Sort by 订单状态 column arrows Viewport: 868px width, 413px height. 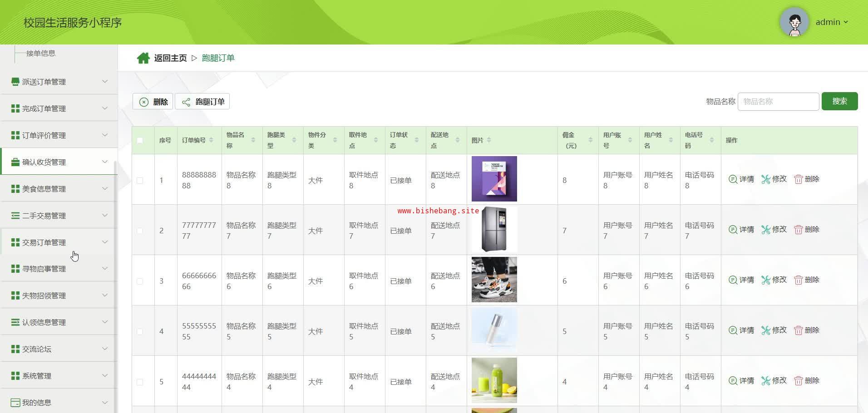417,140
